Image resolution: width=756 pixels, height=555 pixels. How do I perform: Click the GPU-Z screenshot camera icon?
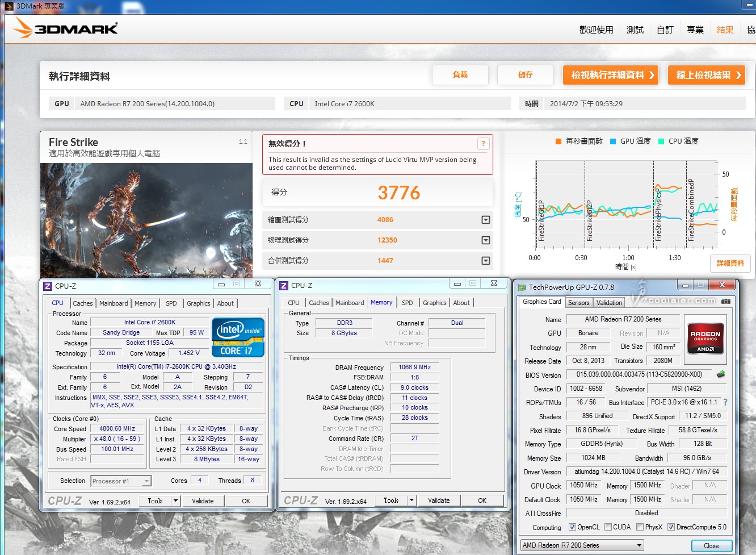point(726,301)
